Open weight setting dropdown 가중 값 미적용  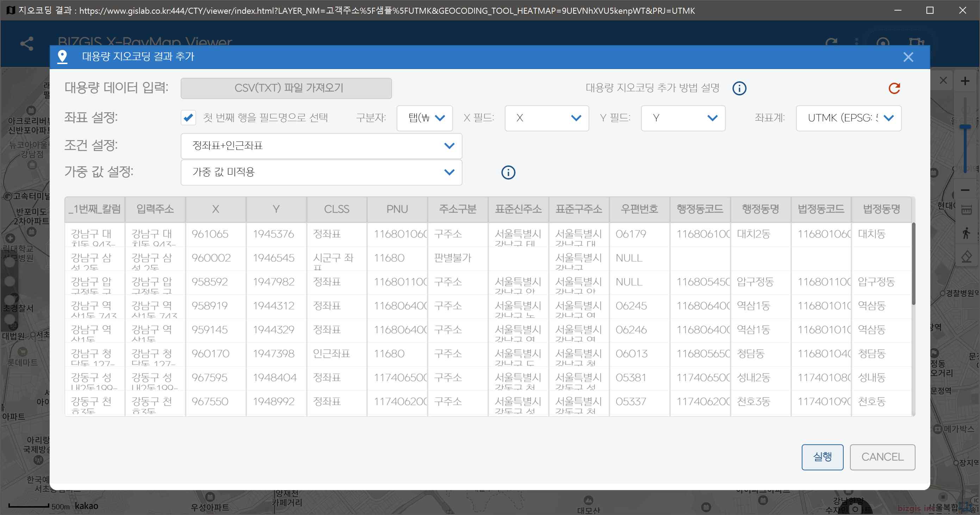click(x=321, y=172)
